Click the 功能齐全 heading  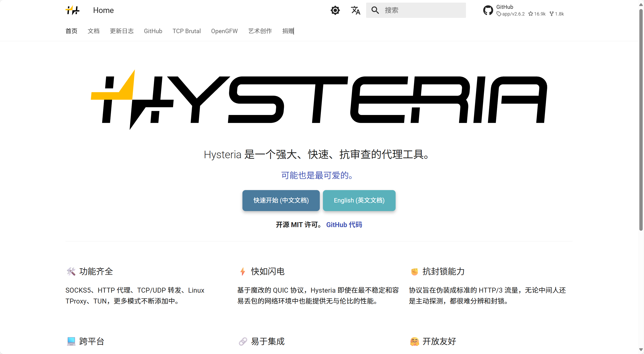(96, 271)
